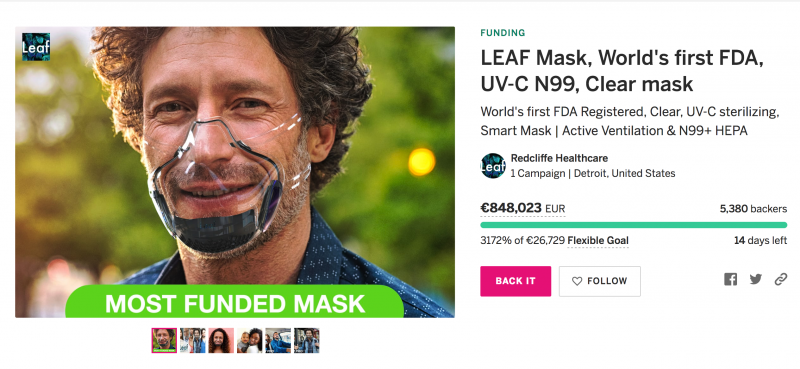Click the pink BACK IT button
This screenshot has width=800, height=369.
pyautogui.click(x=515, y=281)
